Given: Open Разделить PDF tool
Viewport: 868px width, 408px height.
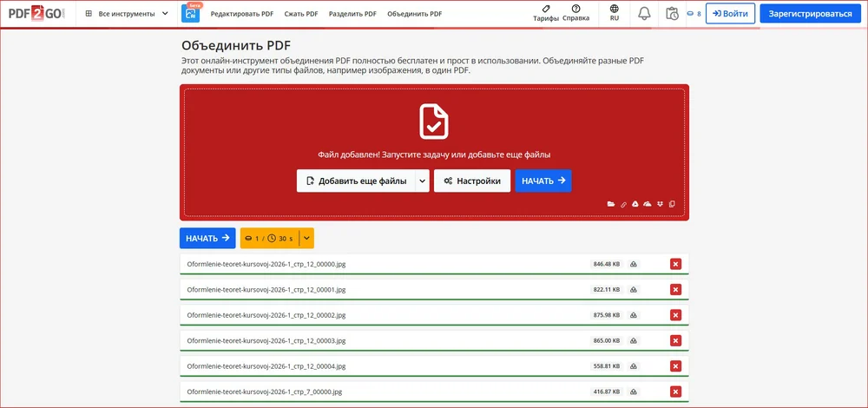Looking at the screenshot, I should pos(352,14).
